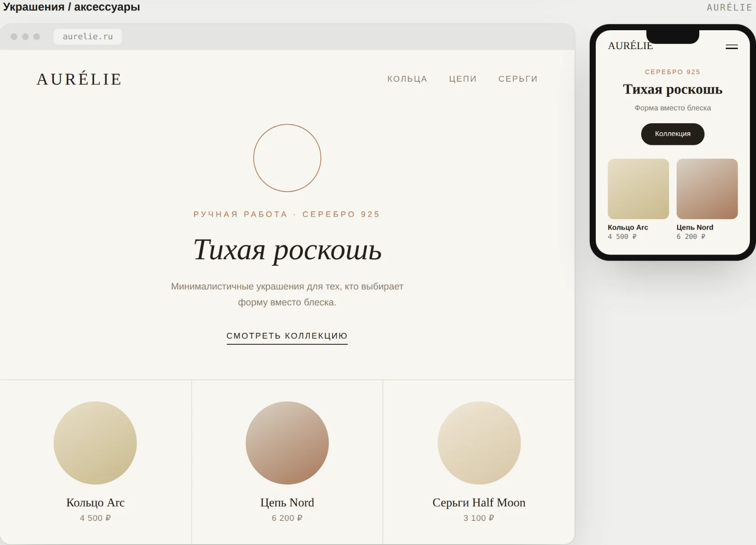Click the desktop Кольцо Arc product title

[95, 502]
